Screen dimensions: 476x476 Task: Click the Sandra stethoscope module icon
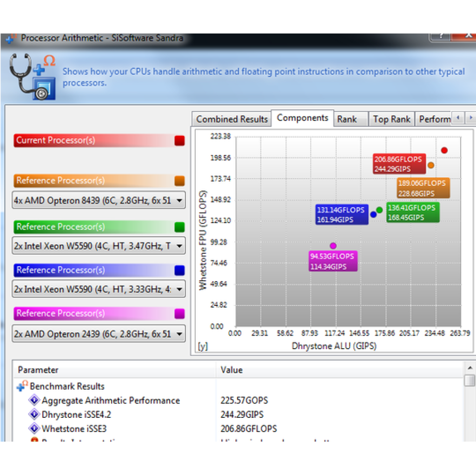tap(33, 77)
